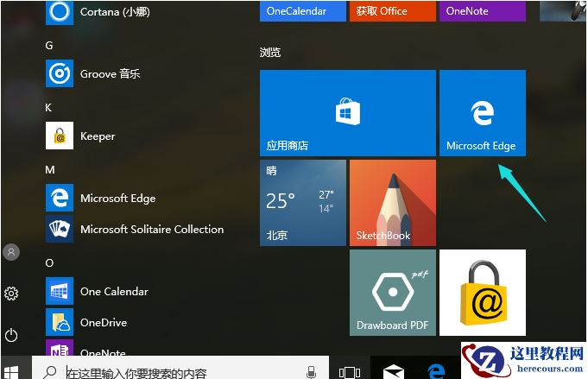Launch Microsoft Solitaire Collection

pyautogui.click(x=135, y=229)
